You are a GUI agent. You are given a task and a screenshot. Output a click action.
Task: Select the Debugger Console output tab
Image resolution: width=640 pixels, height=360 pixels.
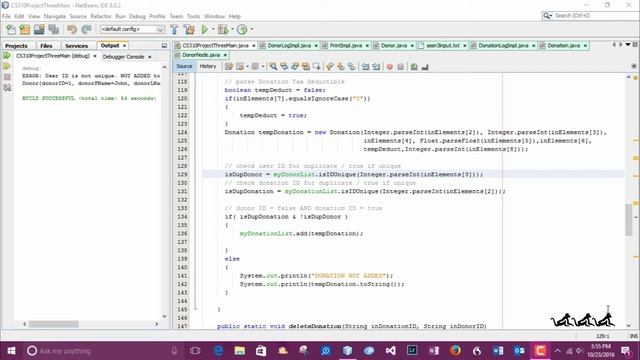tap(123, 57)
